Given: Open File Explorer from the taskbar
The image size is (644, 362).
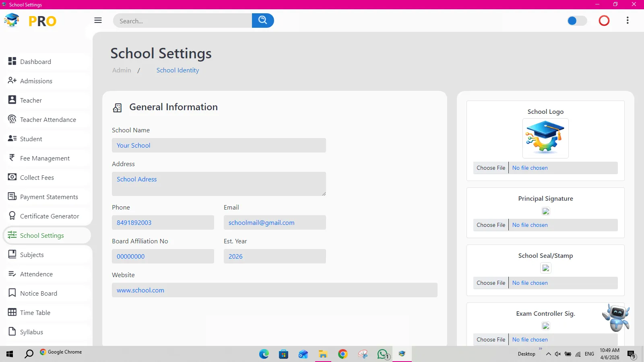Looking at the screenshot, I should pos(323,354).
